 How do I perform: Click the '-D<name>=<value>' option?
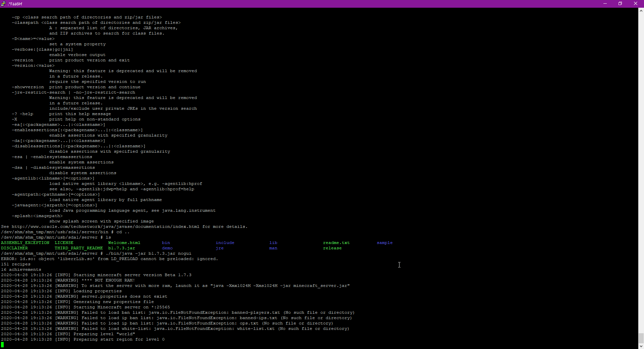coord(33,39)
